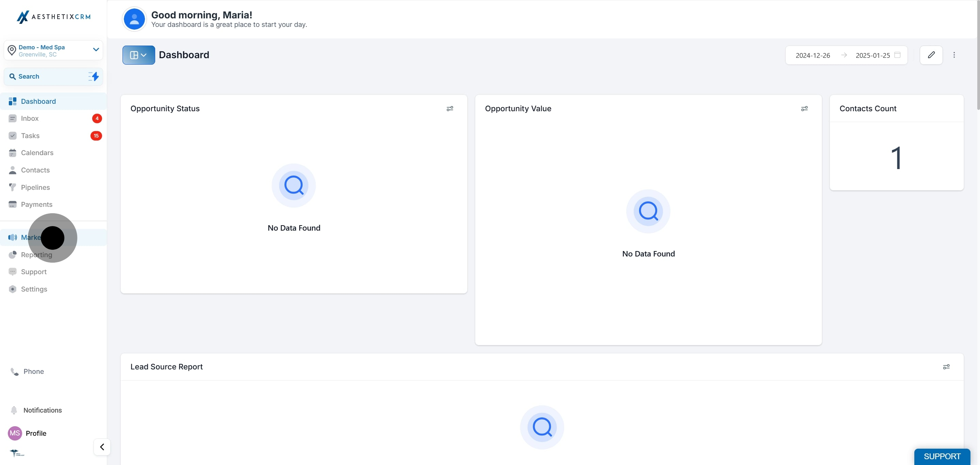980x465 pixels.
Task: Open the dashboard layout switcher dropdown
Action: tap(138, 55)
